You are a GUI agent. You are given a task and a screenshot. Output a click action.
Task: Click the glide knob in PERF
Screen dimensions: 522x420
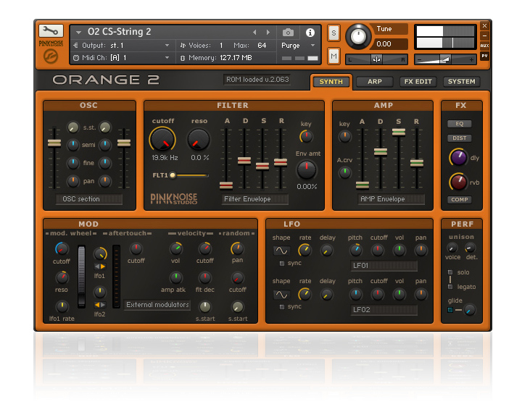coord(470,310)
